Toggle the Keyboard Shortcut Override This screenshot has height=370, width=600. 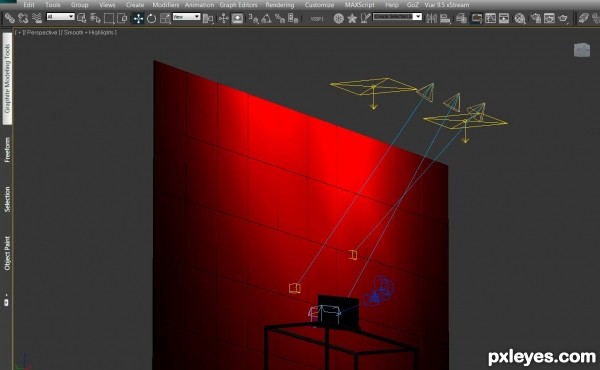237,18
